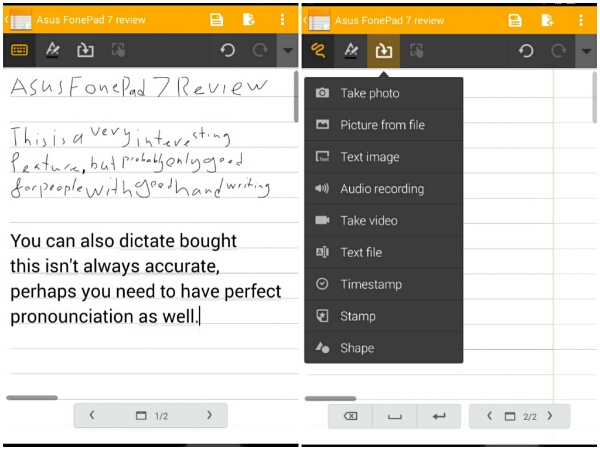This screenshot has width=600, height=450.
Task: Tap the 'Asus FonePad 7 review' title, left screen
Action: (x=91, y=20)
